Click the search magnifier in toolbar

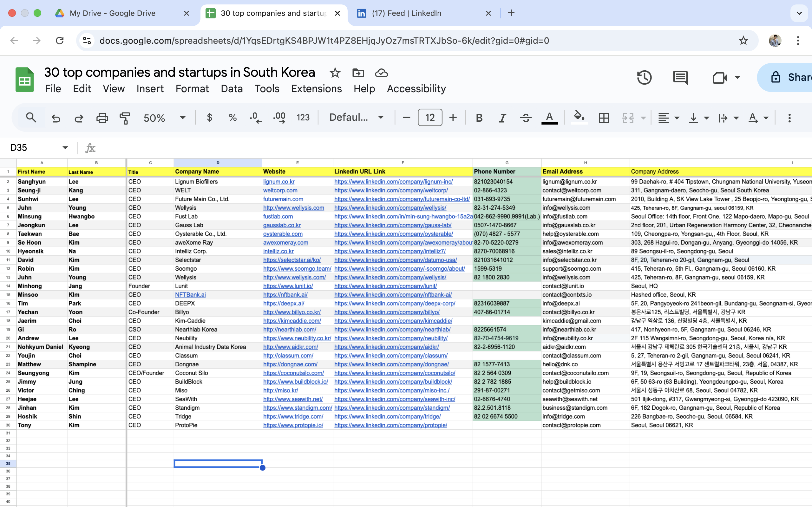pos(31,117)
